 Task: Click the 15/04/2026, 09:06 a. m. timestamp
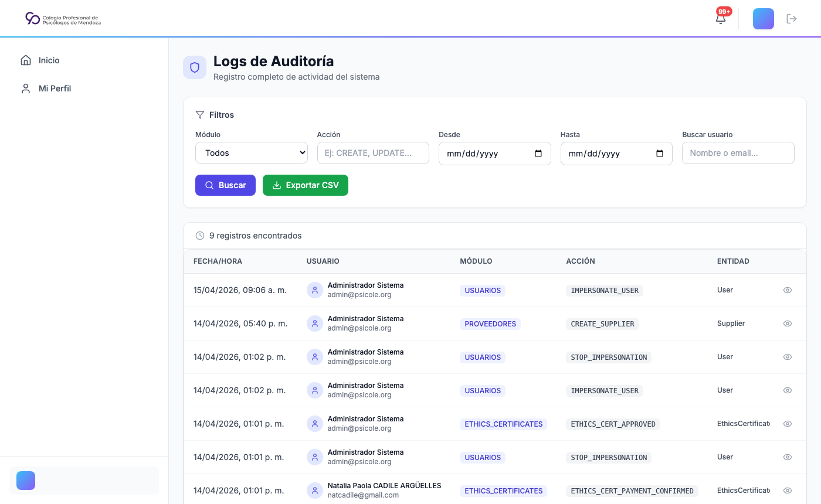[240, 290]
